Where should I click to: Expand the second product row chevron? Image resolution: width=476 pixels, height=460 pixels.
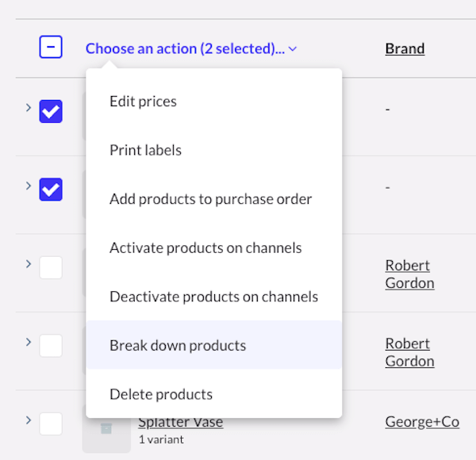tap(29, 186)
